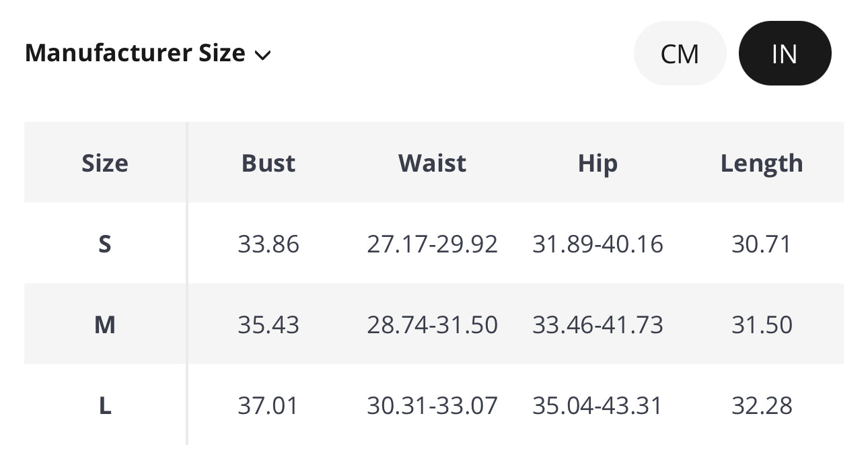Viewport: 868px width, 449px height.
Task: Click waist range 28.74-31.50
Action: [x=433, y=324]
